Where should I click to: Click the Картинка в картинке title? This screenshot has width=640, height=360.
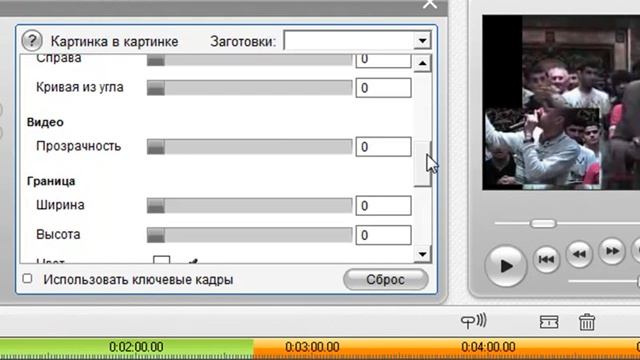114,41
